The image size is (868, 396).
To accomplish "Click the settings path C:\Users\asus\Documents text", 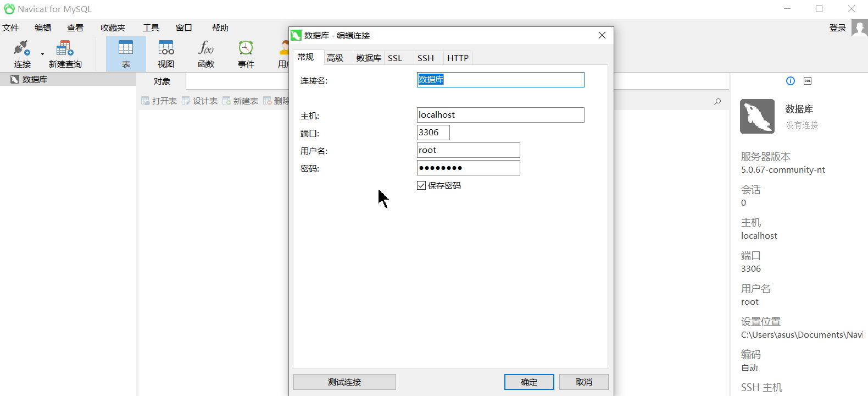I will (x=802, y=335).
